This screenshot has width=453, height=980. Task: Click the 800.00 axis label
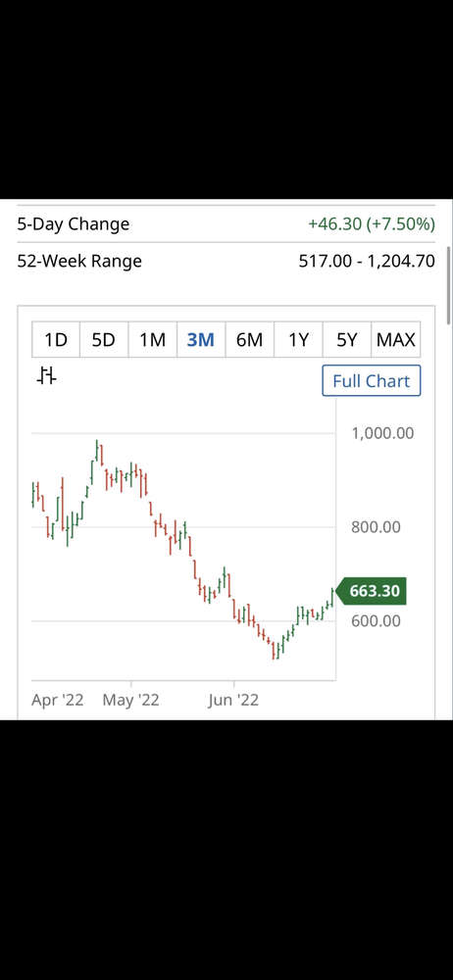coord(376,527)
